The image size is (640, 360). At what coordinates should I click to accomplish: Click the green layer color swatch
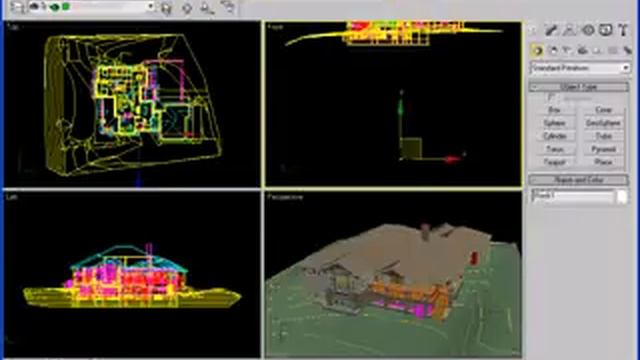[x=66, y=7]
